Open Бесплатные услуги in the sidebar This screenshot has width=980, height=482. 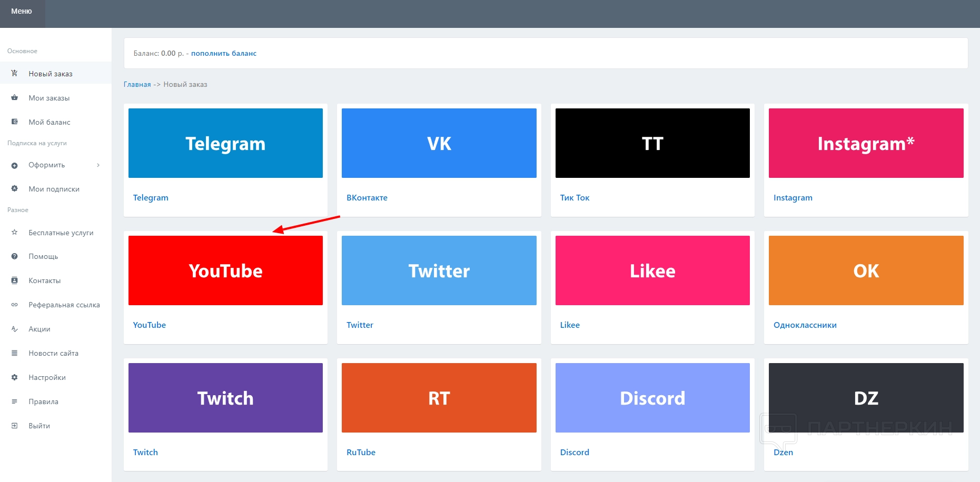click(x=56, y=233)
